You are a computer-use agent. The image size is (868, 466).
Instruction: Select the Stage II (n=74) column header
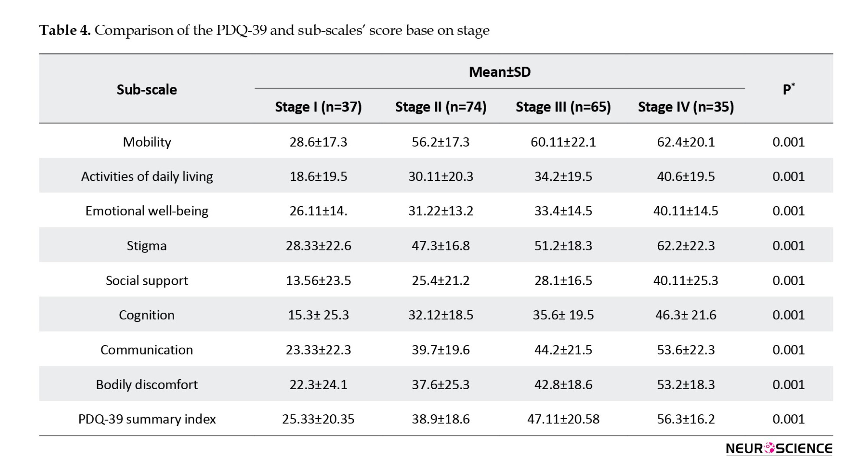(441, 107)
